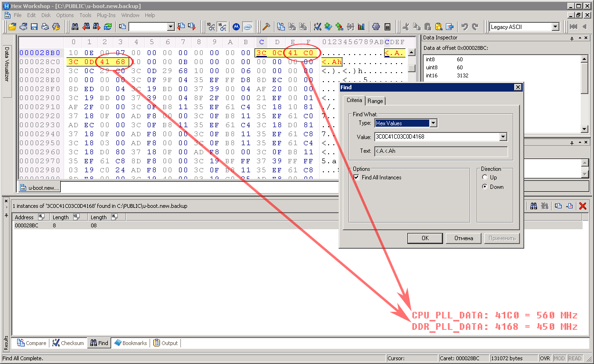Click the bar chart statistics icon
This screenshot has width=594, height=364.
pyautogui.click(x=361, y=27)
